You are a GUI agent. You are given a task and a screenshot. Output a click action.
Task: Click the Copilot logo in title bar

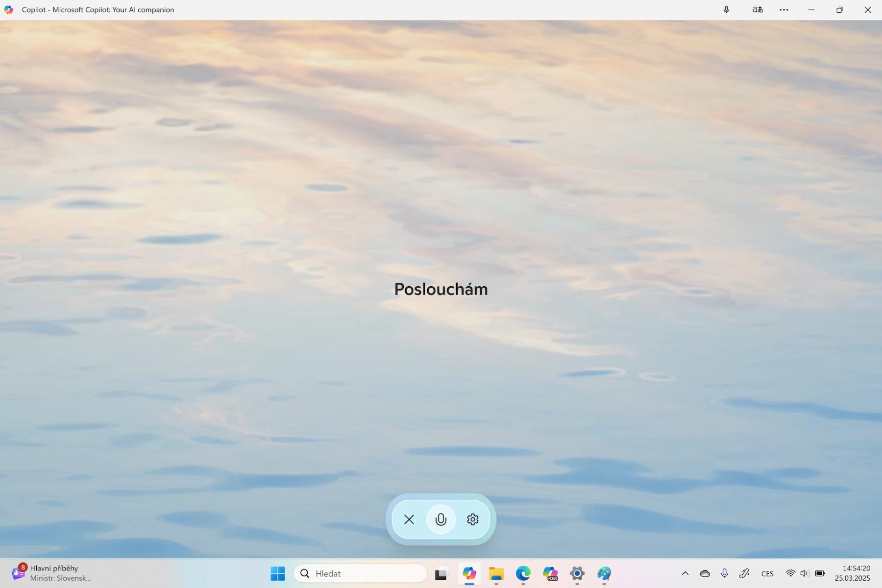click(x=9, y=10)
